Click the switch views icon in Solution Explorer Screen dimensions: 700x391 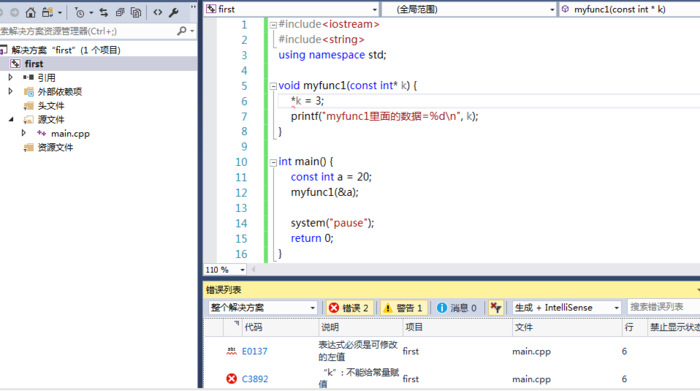click(47, 12)
